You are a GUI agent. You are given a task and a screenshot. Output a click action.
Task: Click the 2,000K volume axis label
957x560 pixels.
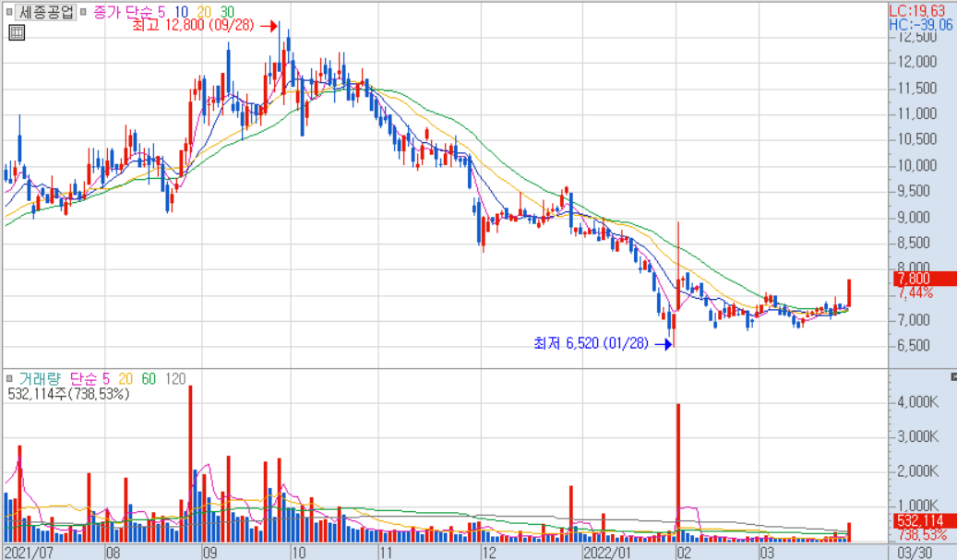tap(918, 471)
